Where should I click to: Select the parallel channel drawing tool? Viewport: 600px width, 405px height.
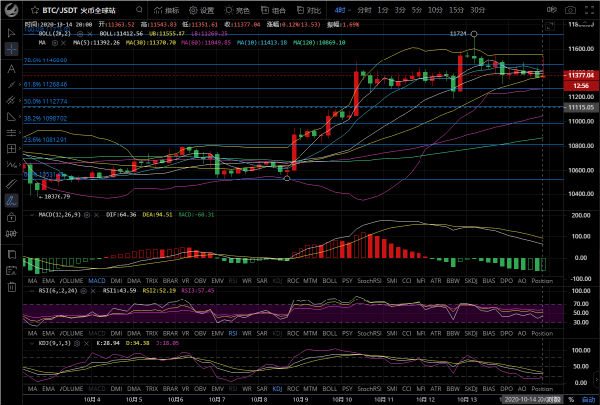point(11,100)
